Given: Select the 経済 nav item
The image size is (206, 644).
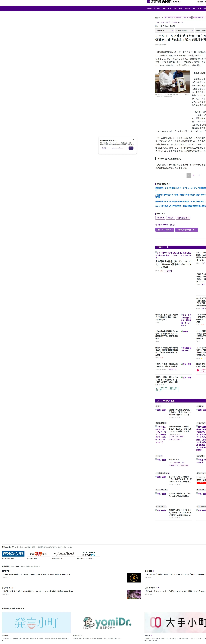Looking at the screenshot, I should coord(180,8).
